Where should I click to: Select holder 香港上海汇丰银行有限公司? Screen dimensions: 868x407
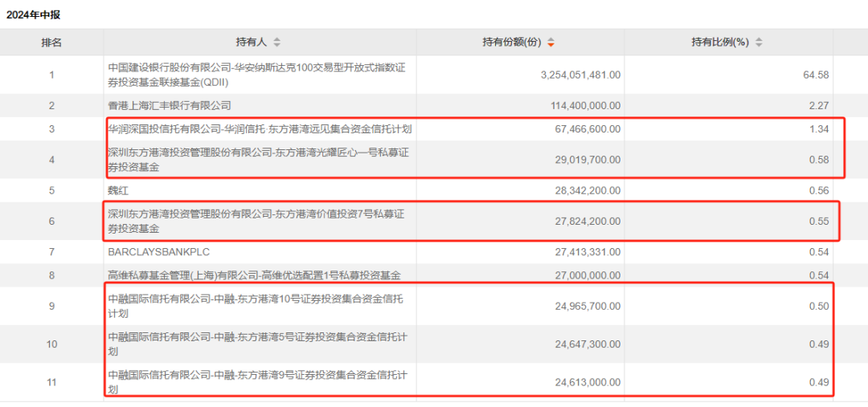tap(170, 105)
